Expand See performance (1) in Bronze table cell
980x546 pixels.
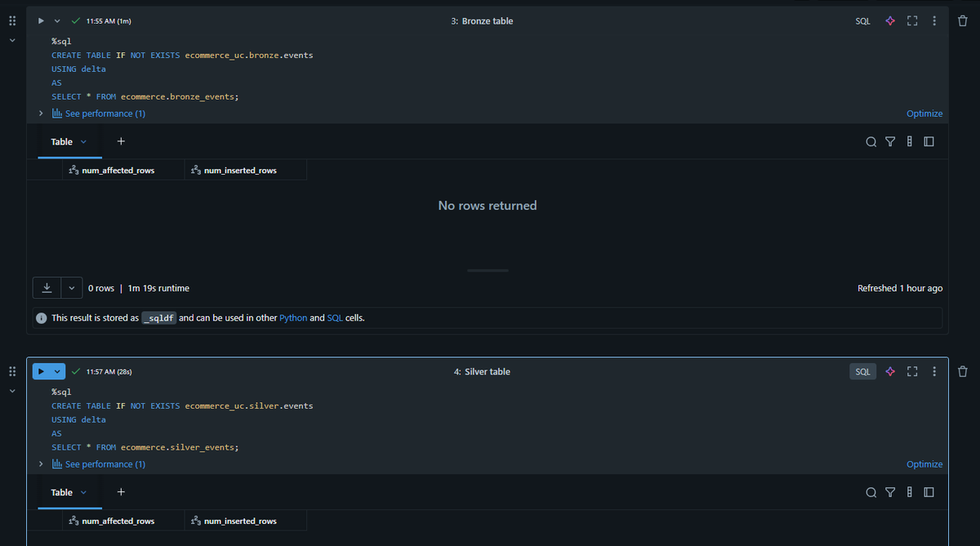(41, 114)
